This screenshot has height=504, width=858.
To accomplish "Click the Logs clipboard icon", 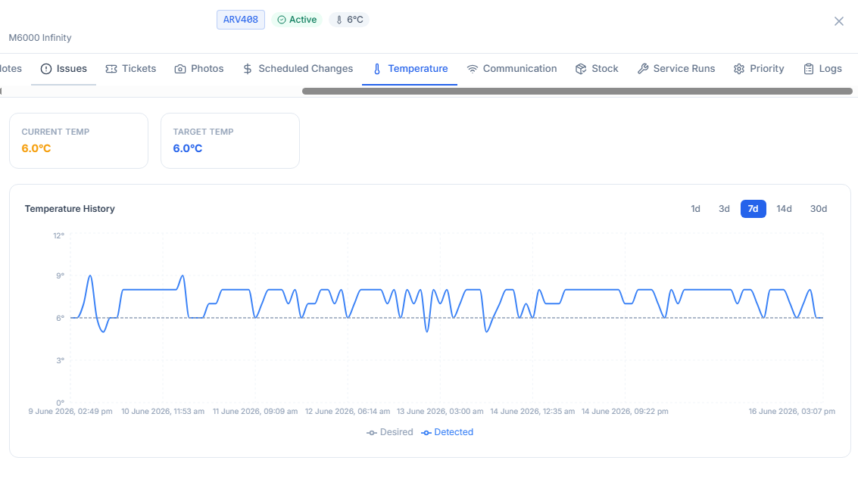I will pos(809,69).
